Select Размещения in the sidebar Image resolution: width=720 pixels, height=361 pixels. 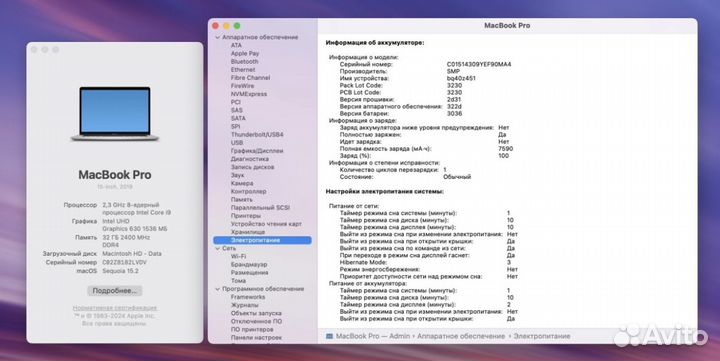(x=249, y=272)
